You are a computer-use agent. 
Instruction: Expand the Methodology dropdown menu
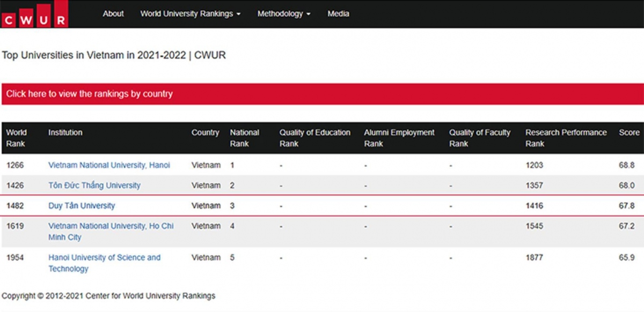pyautogui.click(x=283, y=14)
